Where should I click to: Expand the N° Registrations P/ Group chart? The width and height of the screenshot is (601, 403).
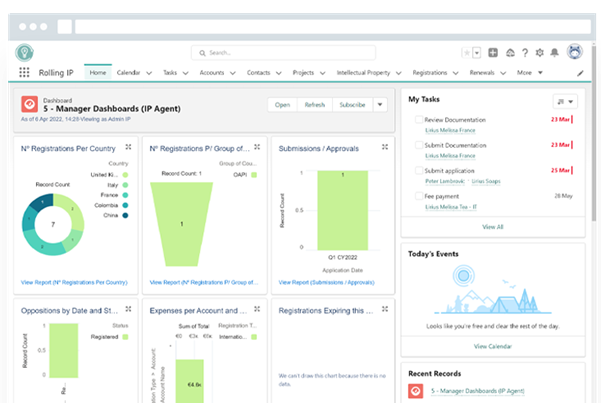(x=257, y=147)
